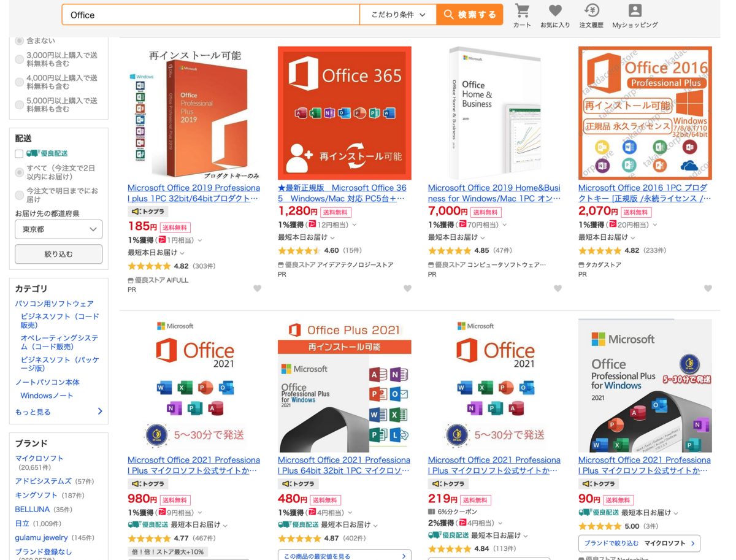Open the こだわり条件 dropdown

(x=398, y=15)
